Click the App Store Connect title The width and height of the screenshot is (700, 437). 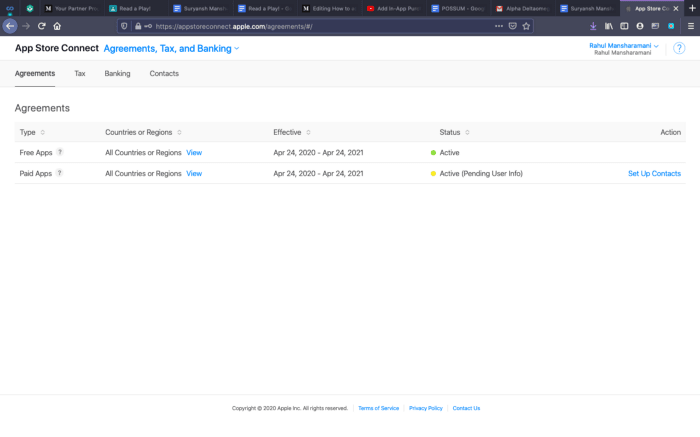tap(57, 48)
